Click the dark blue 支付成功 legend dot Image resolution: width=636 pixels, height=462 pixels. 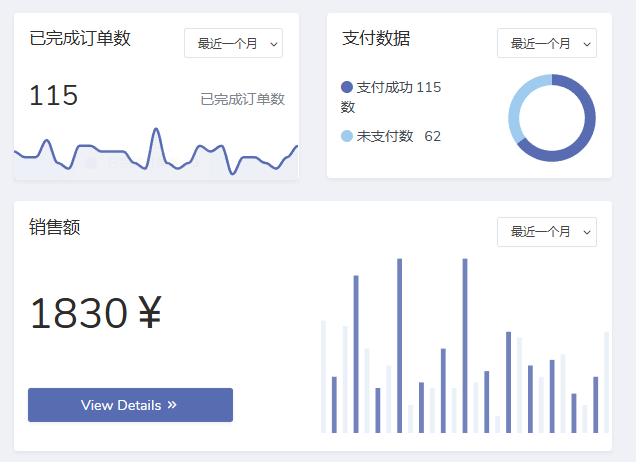[x=347, y=87]
